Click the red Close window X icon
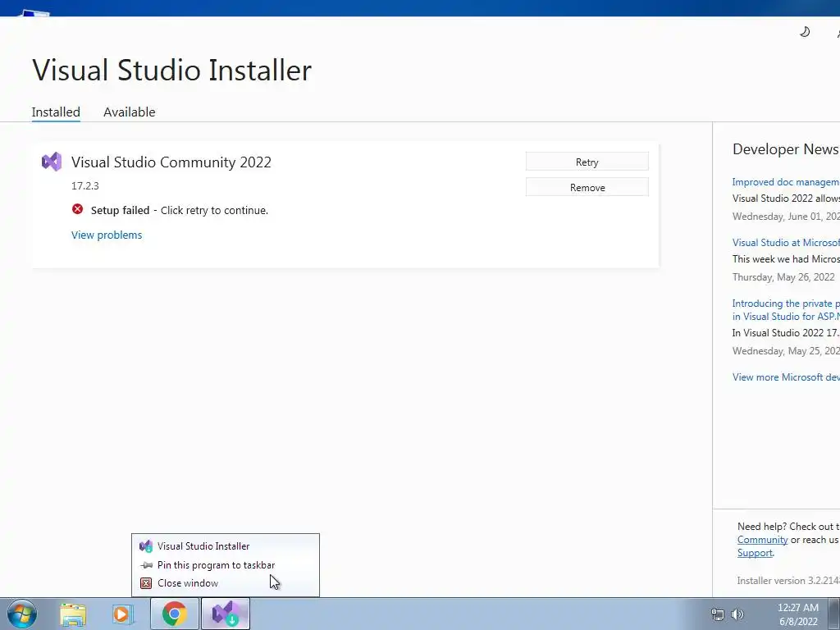This screenshot has height=630, width=840. [146, 583]
